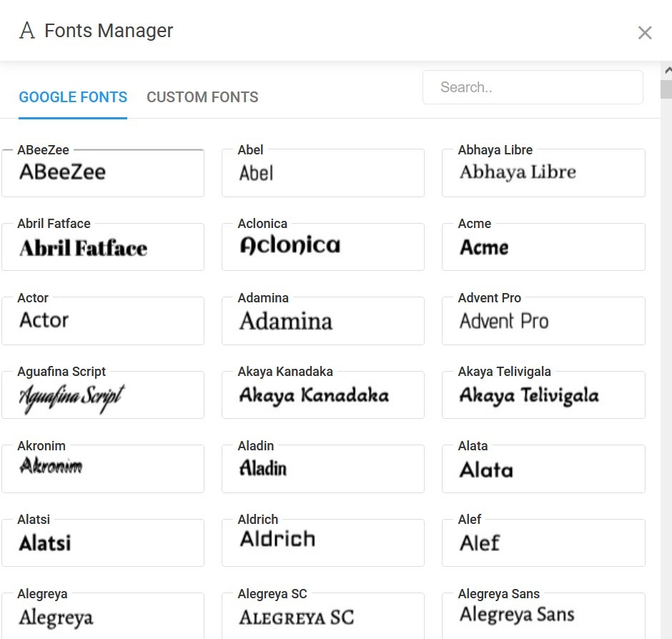
Task: Select the Aguafina Script font card
Action: tap(103, 395)
